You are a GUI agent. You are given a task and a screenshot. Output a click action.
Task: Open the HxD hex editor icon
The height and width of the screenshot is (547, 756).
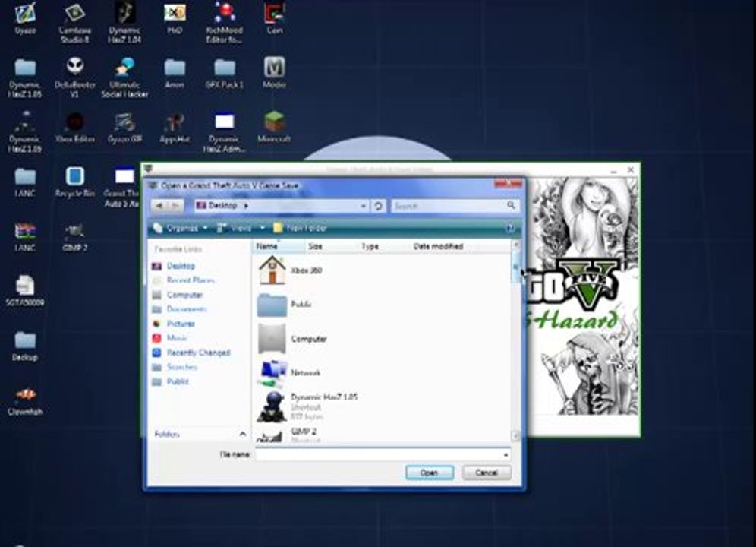pyautogui.click(x=175, y=18)
